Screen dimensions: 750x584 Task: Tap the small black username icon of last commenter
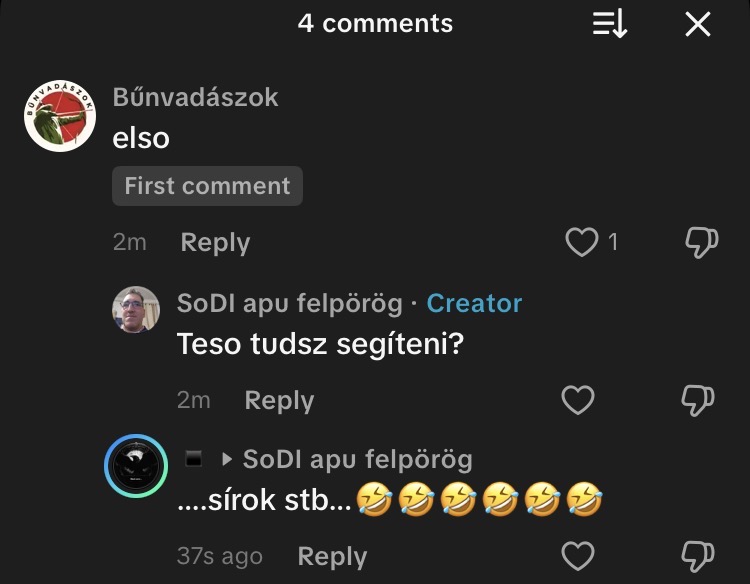(195, 460)
